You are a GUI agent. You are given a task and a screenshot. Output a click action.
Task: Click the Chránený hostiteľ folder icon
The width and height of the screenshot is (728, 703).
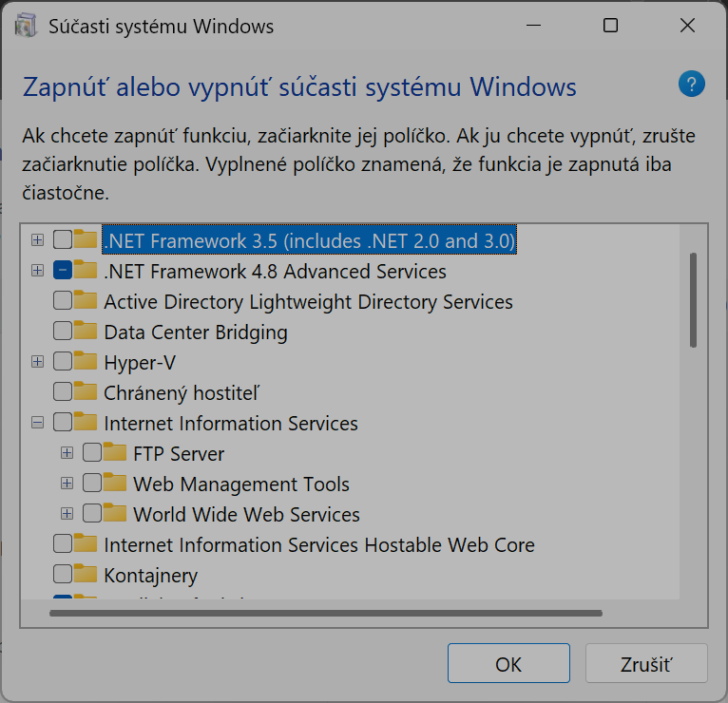tap(86, 392)
